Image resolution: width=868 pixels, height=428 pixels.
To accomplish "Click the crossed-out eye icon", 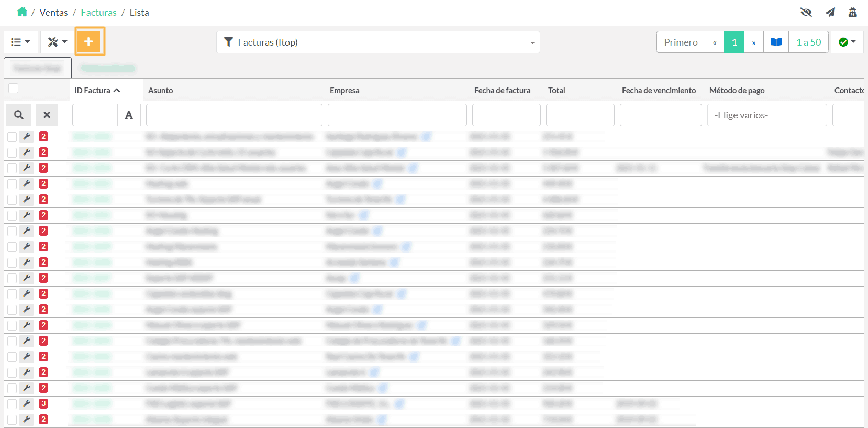I will (806, 12).
